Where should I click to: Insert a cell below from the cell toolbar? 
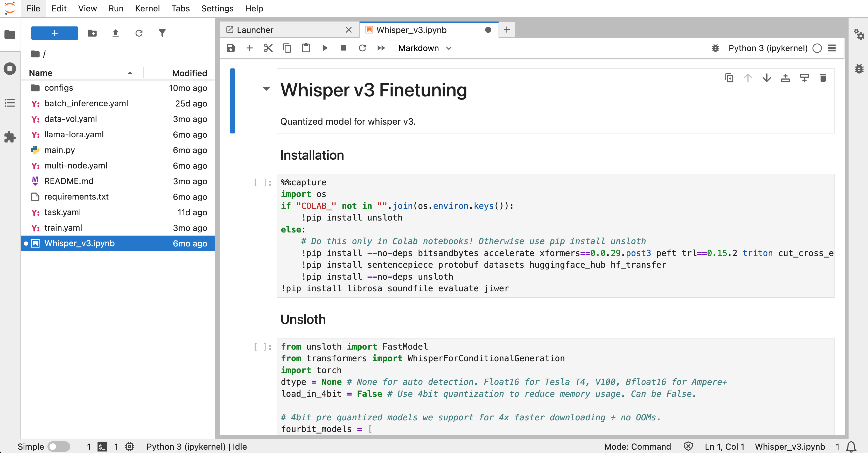tap(804, 78)
